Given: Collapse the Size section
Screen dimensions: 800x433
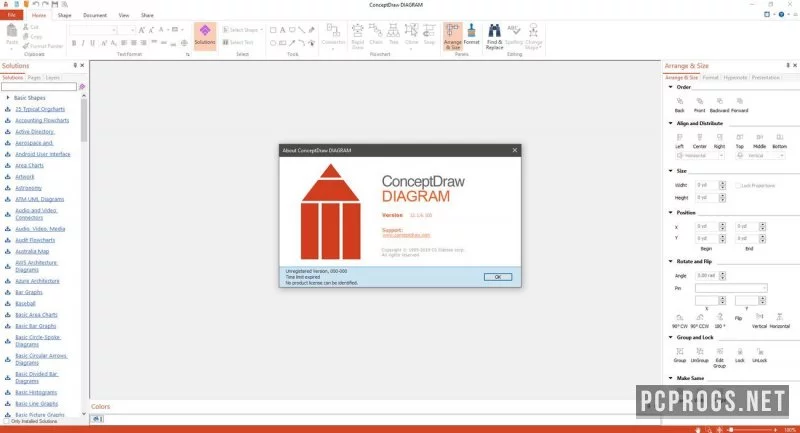Looking at the screenshot, I should point(670,171).
